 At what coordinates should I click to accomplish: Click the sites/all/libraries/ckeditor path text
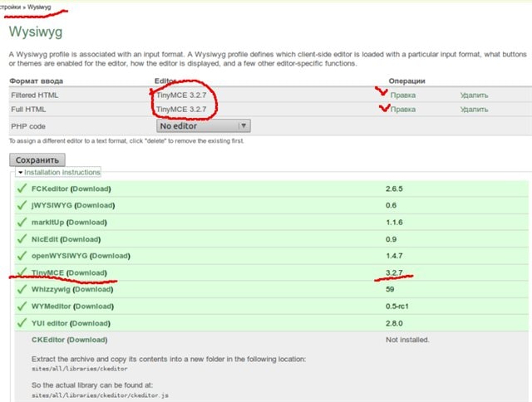coord(80,369)
